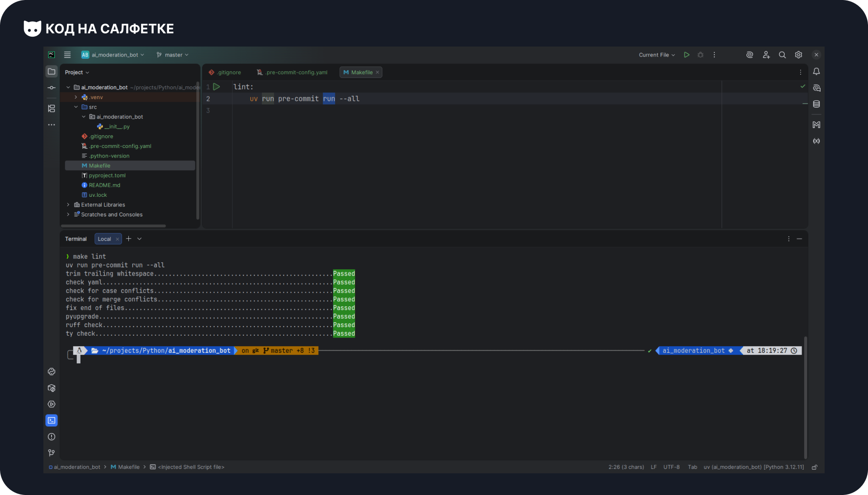Open pyproject.toml in the project tree

coord(107,176)
